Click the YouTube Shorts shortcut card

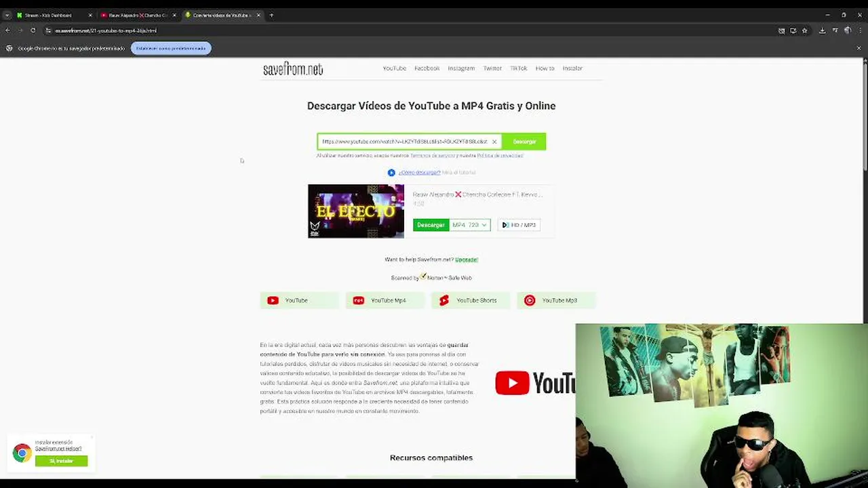470,300
